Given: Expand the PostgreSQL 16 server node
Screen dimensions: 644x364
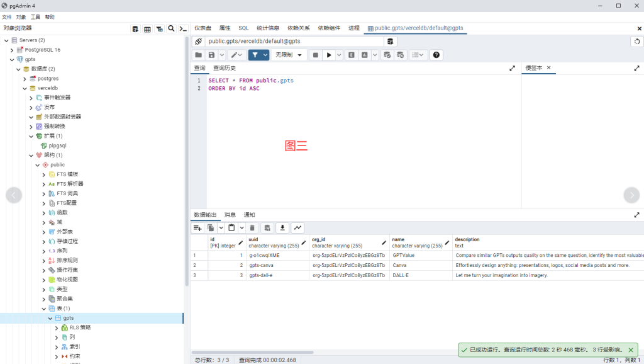Looking at the screenshot, I should [12, 50].
